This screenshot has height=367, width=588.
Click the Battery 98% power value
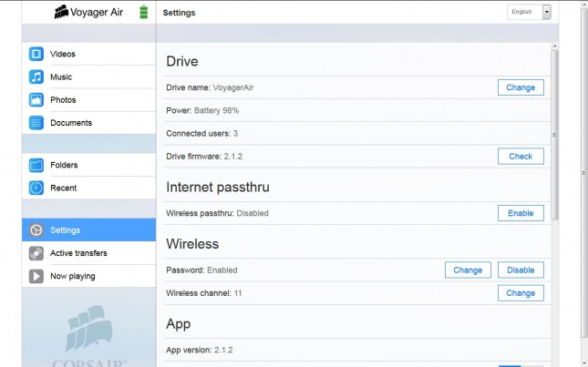point(216,110)
